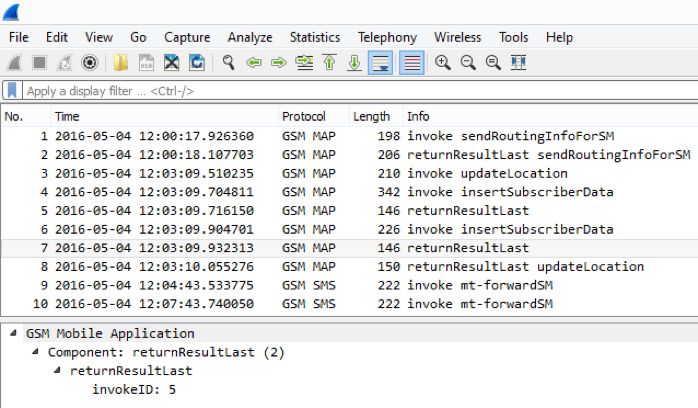Screen dimensions: 698x408
Task: Click the resize columns icon
Action: tap(518, 63)
